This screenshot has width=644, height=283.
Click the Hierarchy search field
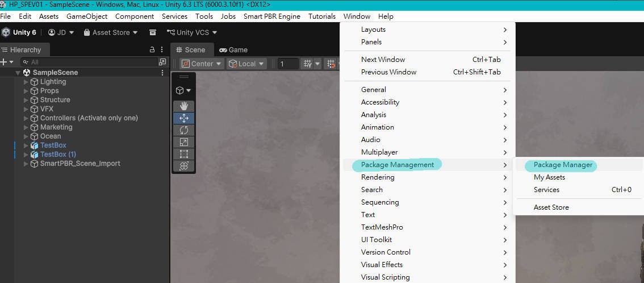(x=89, y=62)
